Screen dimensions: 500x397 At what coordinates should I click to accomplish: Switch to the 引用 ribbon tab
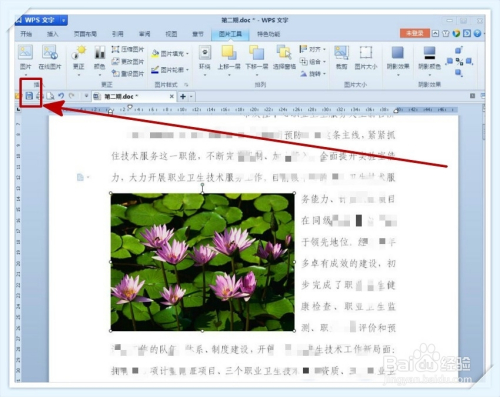click(x=117, y=34)
